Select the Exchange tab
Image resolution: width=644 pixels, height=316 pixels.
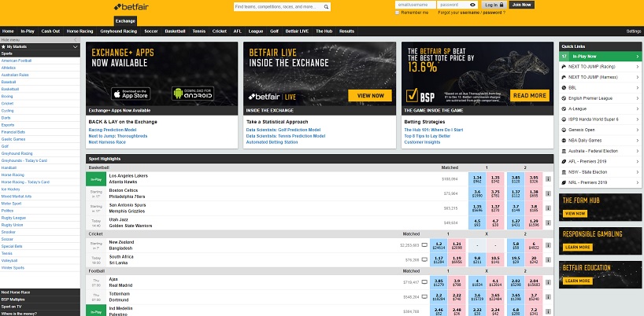coord(125,21)
